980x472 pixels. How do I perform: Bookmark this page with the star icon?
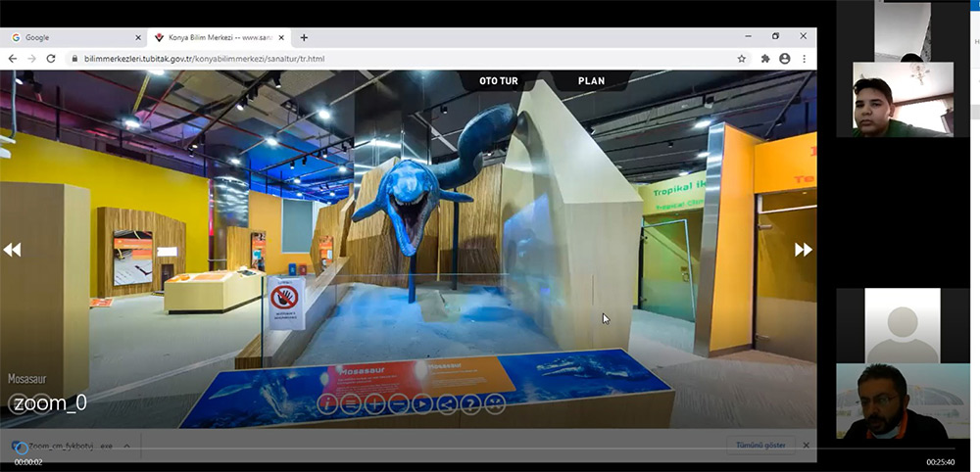point(742,59)
